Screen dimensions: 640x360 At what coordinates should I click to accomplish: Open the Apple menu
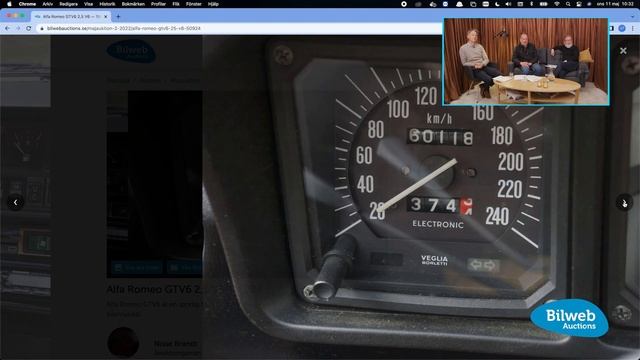pos(9,4)
